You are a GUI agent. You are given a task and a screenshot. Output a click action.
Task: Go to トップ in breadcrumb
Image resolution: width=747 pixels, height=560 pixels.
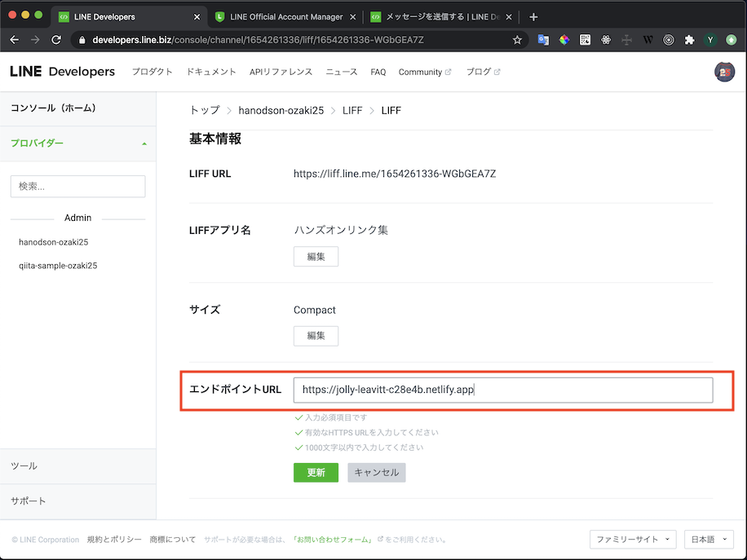(205, 111)
